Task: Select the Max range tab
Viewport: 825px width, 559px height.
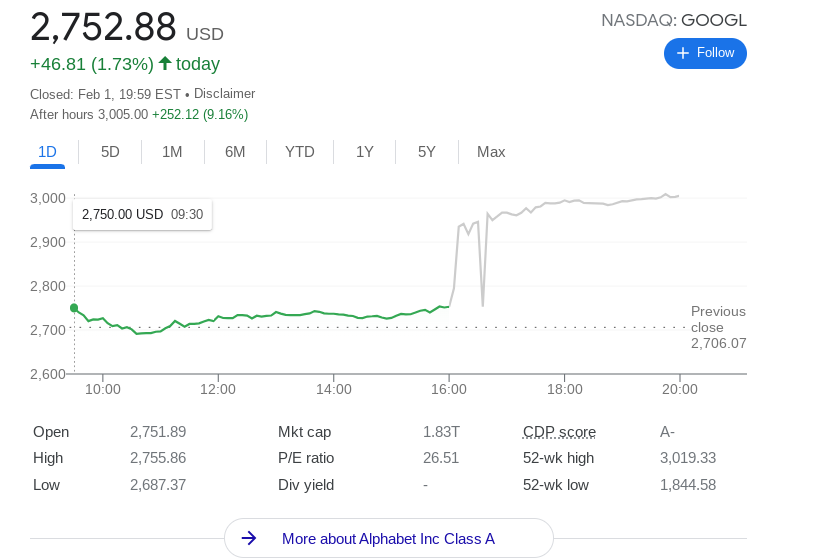Action: [x=491, y=152]
